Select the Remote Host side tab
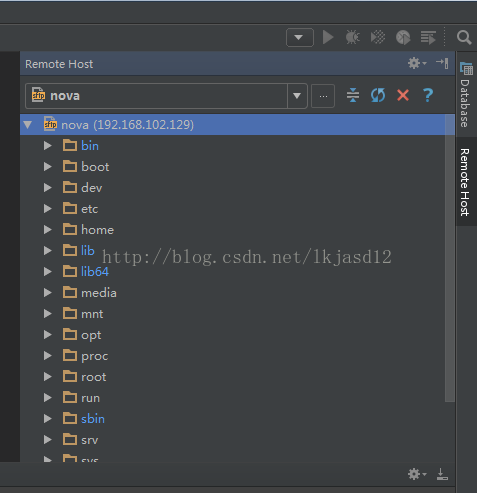The width and height of the screenshot is (477, 493). coord(465,182)
